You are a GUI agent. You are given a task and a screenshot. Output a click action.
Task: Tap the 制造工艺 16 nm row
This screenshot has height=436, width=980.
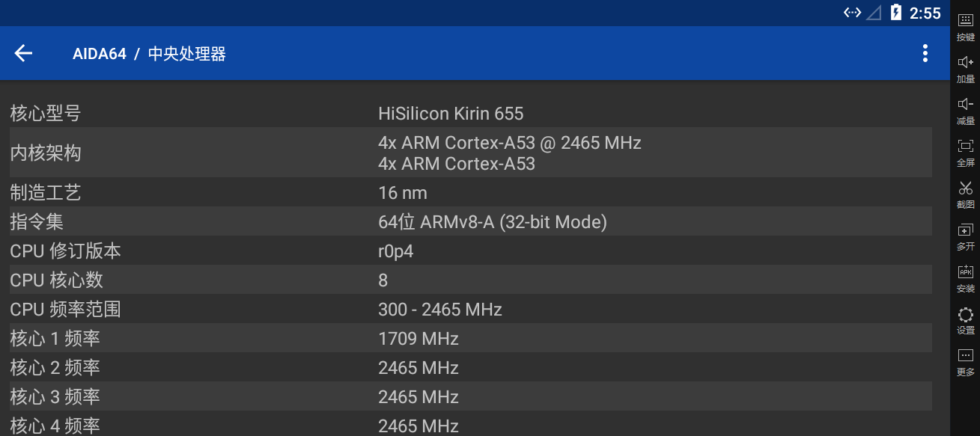click(x=470, y=192)
